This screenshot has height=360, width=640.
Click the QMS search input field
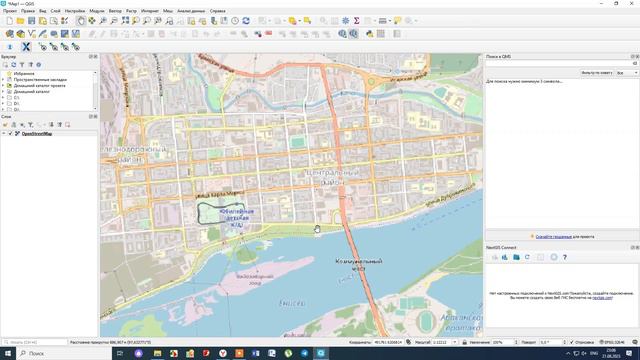click(x=562, y=63)
